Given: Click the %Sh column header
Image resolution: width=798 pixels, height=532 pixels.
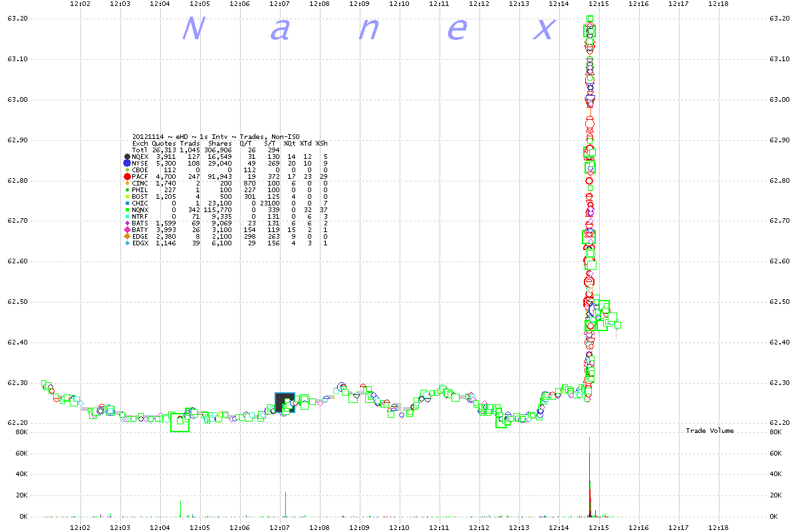Looking at the screenshot, I should pyautogui.click(x=321, y=143).
